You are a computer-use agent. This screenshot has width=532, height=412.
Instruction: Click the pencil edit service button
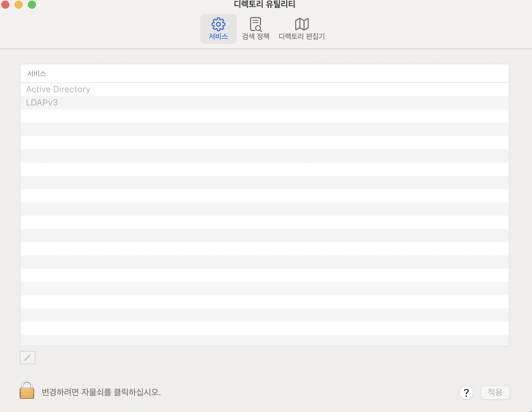(28, 358)
